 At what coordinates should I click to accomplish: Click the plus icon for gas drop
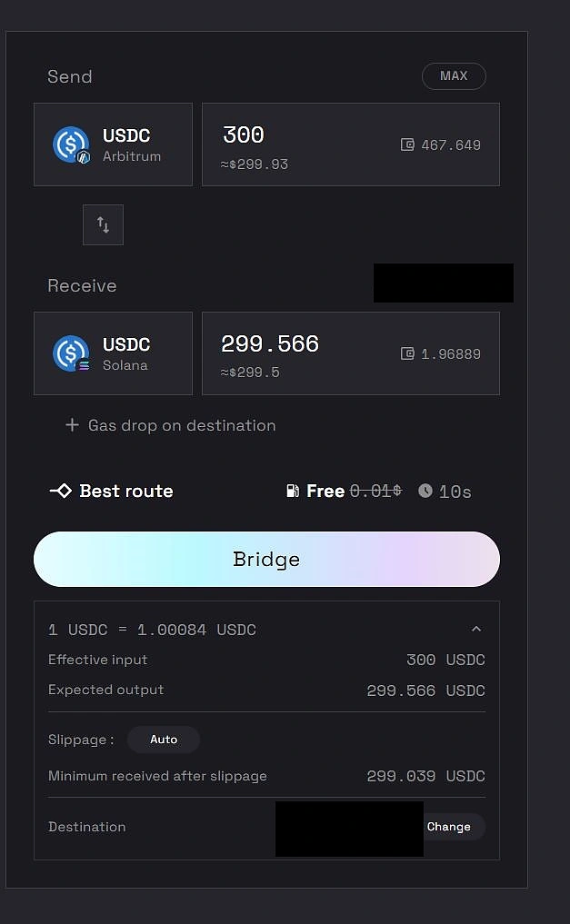[x=72, y=425]
